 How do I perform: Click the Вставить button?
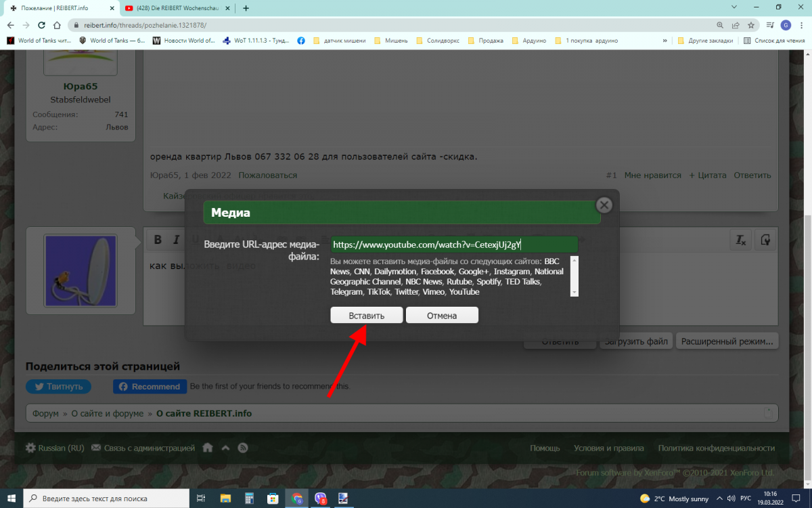point(367,316)
